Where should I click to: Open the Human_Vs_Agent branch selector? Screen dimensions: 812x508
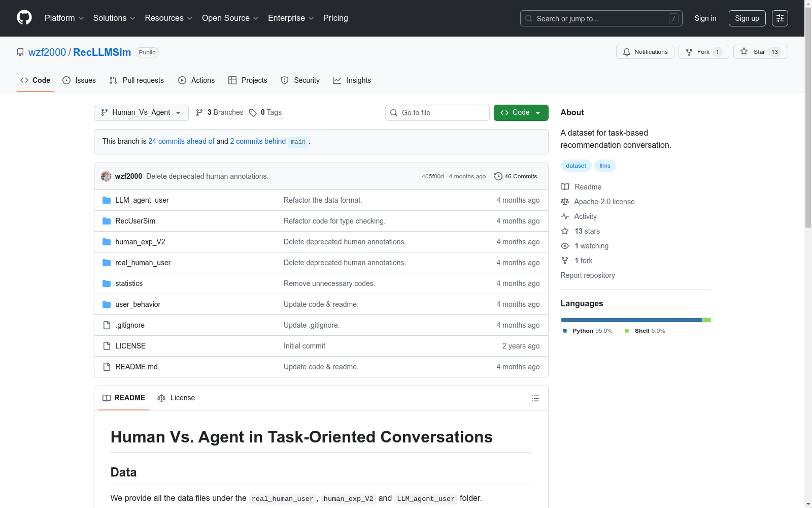click(141, 113)
